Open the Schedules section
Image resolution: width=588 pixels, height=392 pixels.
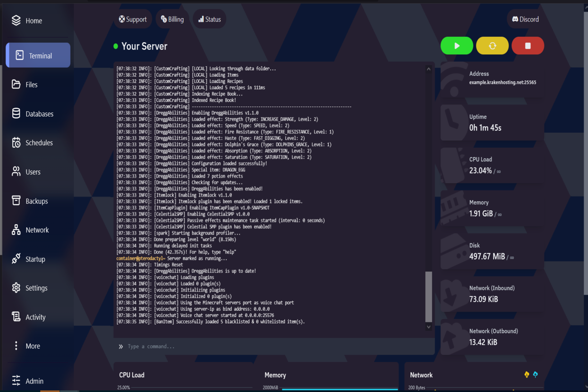click(39, 143)
